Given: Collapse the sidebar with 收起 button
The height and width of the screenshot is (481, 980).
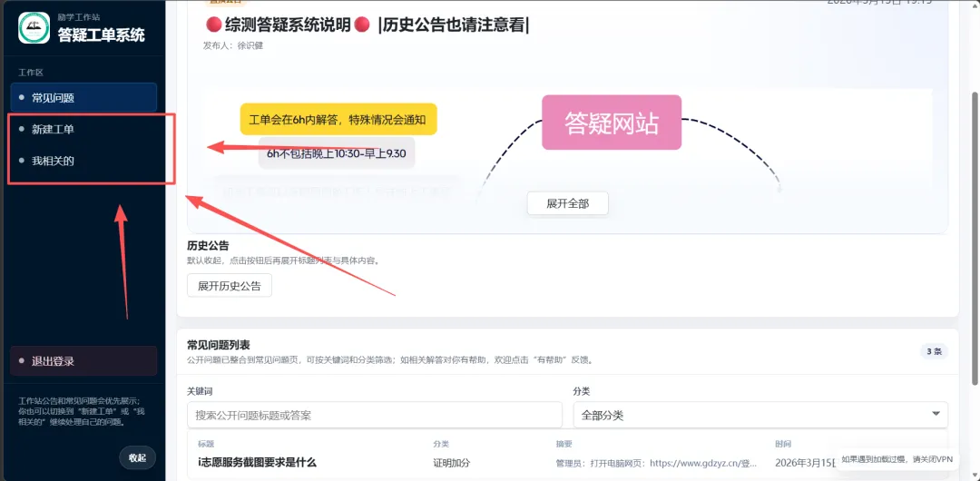Looking at the screenshot, I should click(138, 457).
